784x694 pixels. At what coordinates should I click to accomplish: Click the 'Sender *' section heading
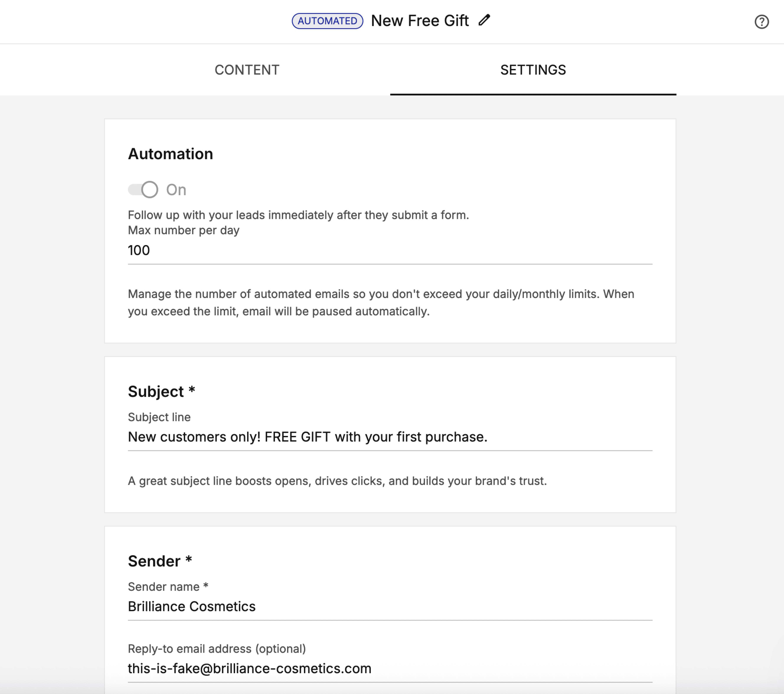[x=160, y=561]
